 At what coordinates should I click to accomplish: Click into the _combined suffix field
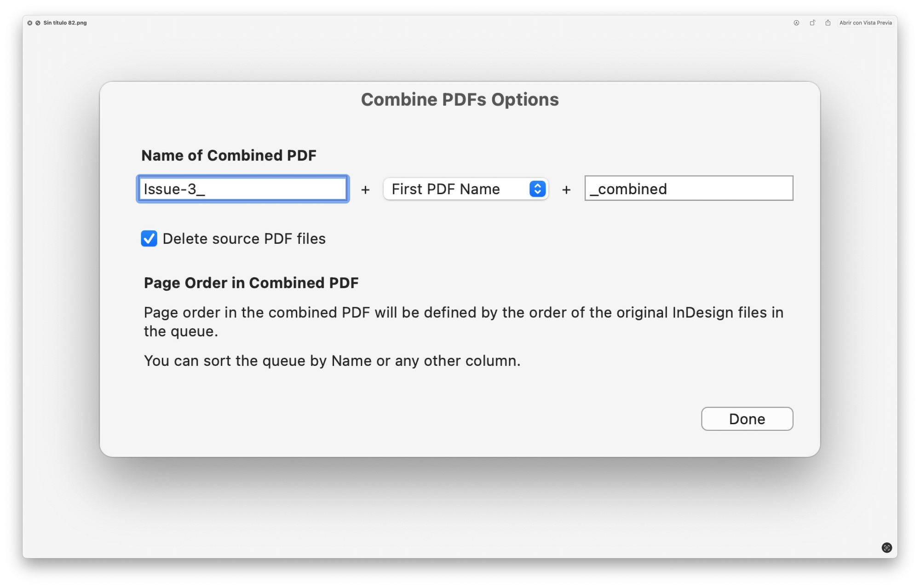click(689, 188)
